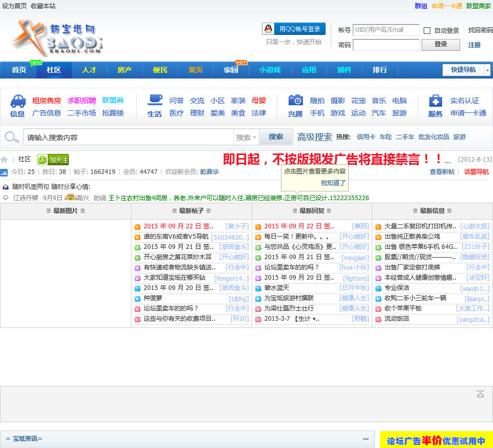Click the 手机 interest category link
The width and height of the screenshot is (493, 448).
point(317,113)
